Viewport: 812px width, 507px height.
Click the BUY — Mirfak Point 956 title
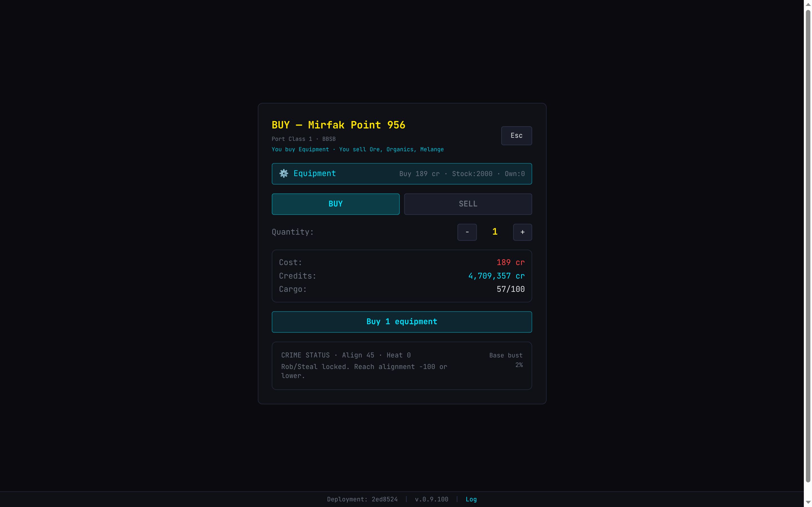338,125
